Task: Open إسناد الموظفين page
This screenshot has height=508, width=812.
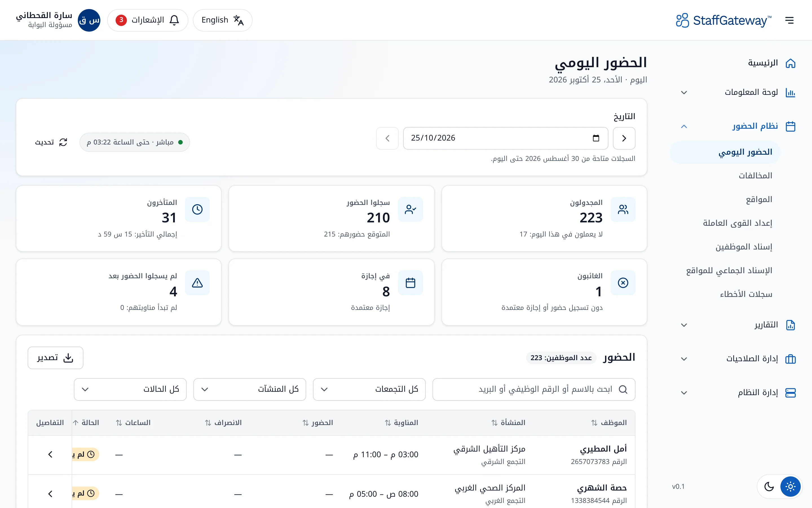Action: [x=743, y=247]
